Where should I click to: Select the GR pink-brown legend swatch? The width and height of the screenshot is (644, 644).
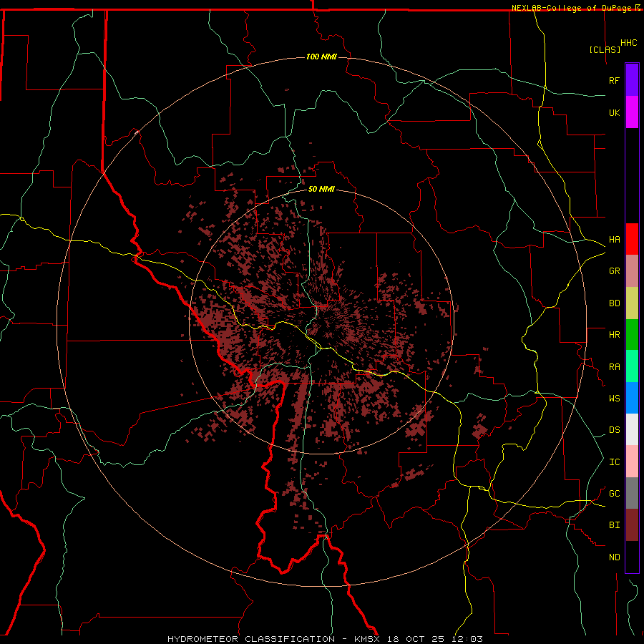(x=632, y=271)
